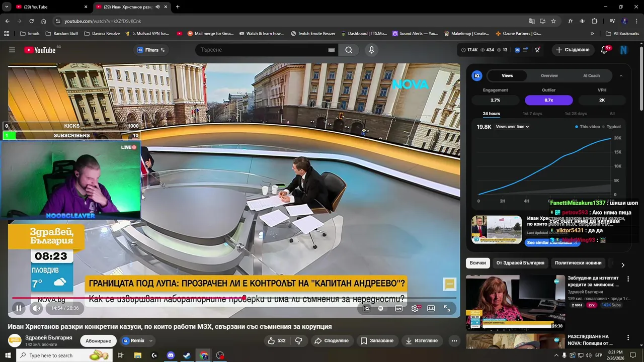This screenshot has height=362, width=644.
Task: Open Chrome apps grid in bookmarks bar
Action: [x=7, y=34]
